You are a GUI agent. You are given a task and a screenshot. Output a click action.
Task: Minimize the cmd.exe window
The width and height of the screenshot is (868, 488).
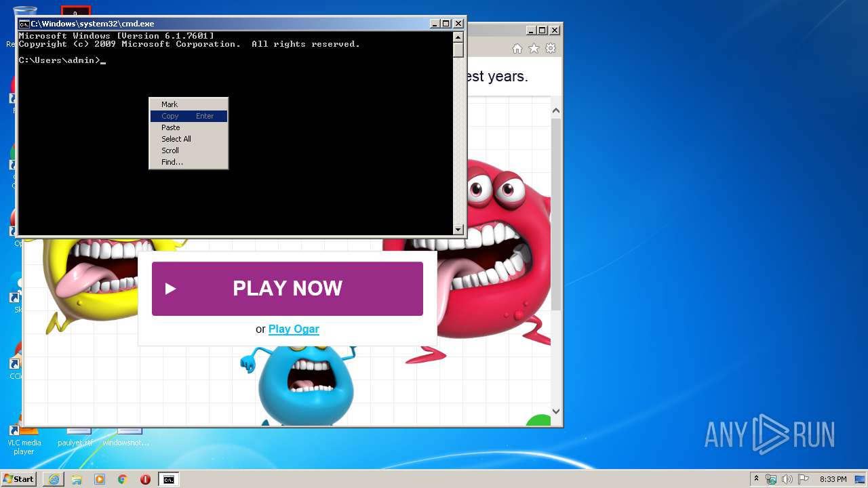[x=435, y=24]
